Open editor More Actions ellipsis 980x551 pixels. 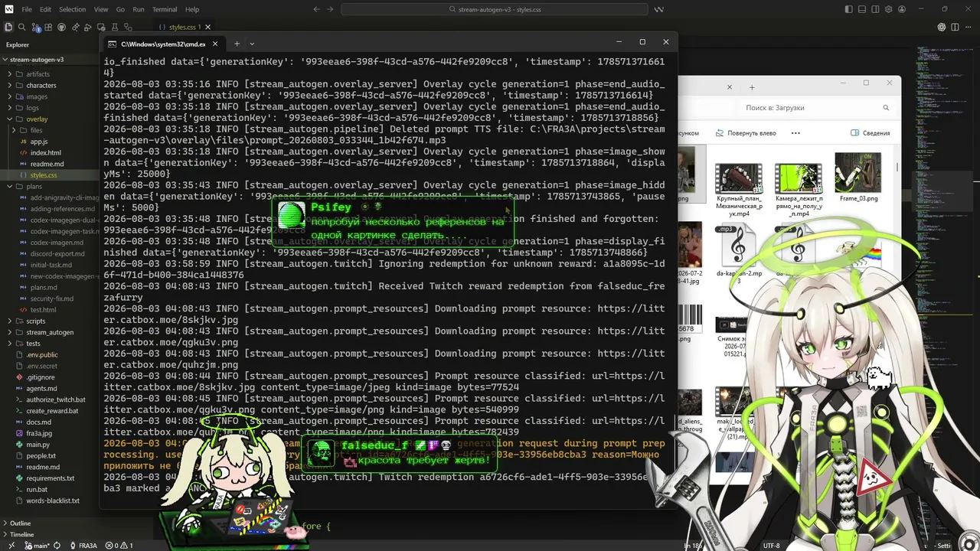969,27
